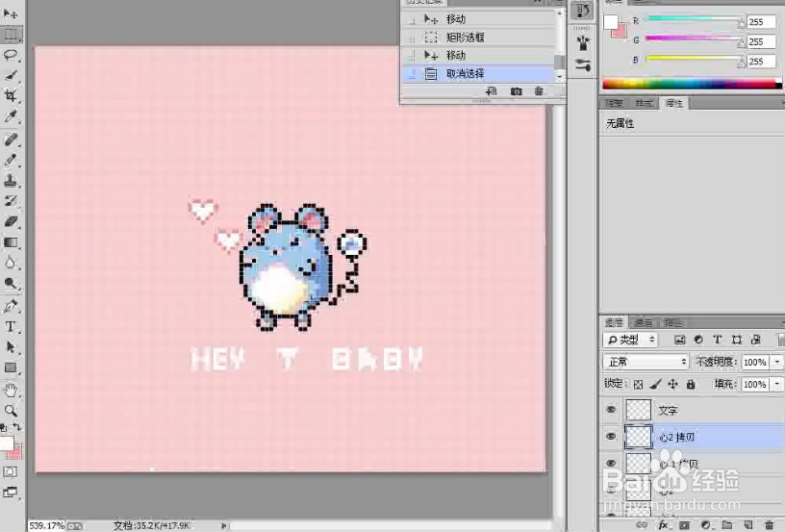Open status bar info arrow menu
785x532 pixels.
coord(223,525)
